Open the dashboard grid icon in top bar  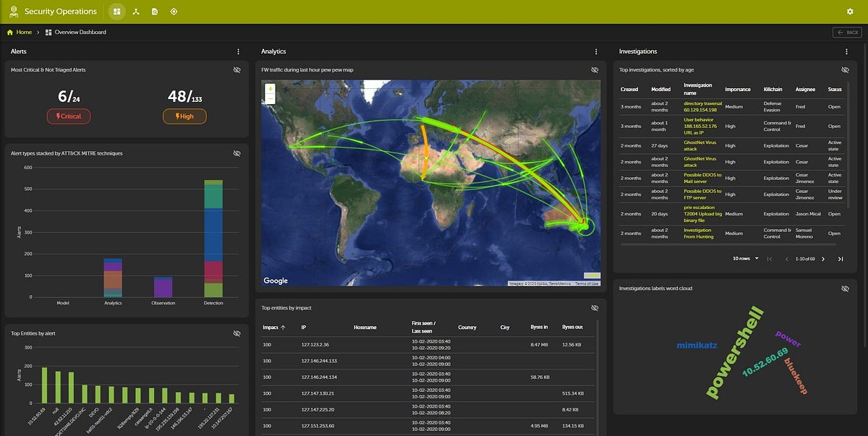pos(116,12)
